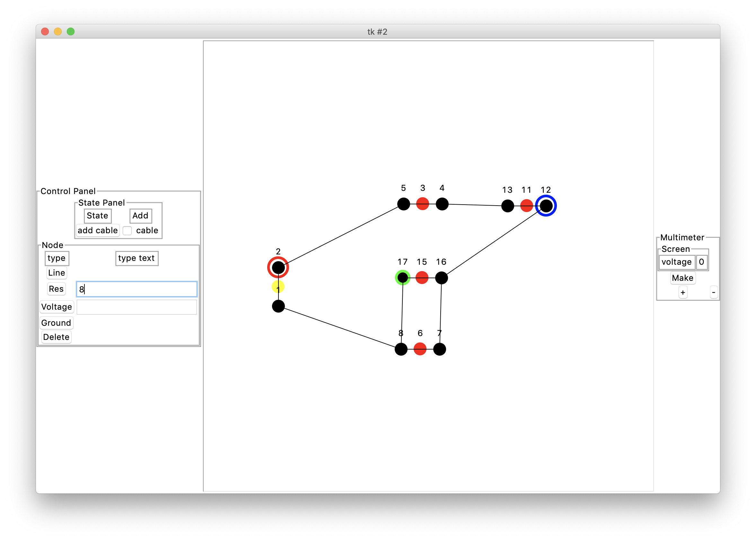Image resolution: width=756 pixels, height=541 pixels.
Task: Select the blue-ringed node 12
Action: click(546, 206)
